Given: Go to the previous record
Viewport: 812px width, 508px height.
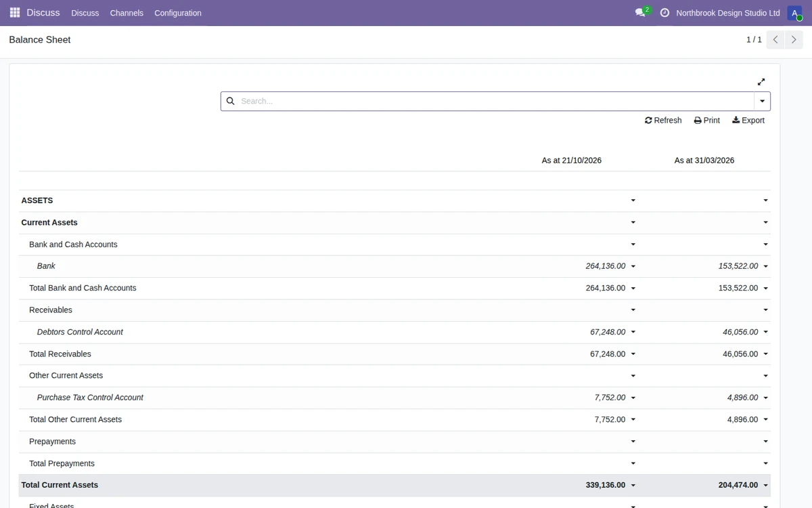Looking at the screenshot, I should (x=775, y=40).
